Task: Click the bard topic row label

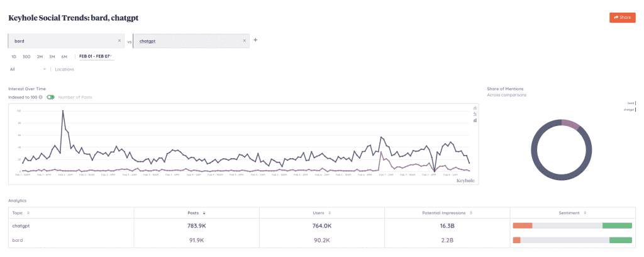Action: click(17, 240)
